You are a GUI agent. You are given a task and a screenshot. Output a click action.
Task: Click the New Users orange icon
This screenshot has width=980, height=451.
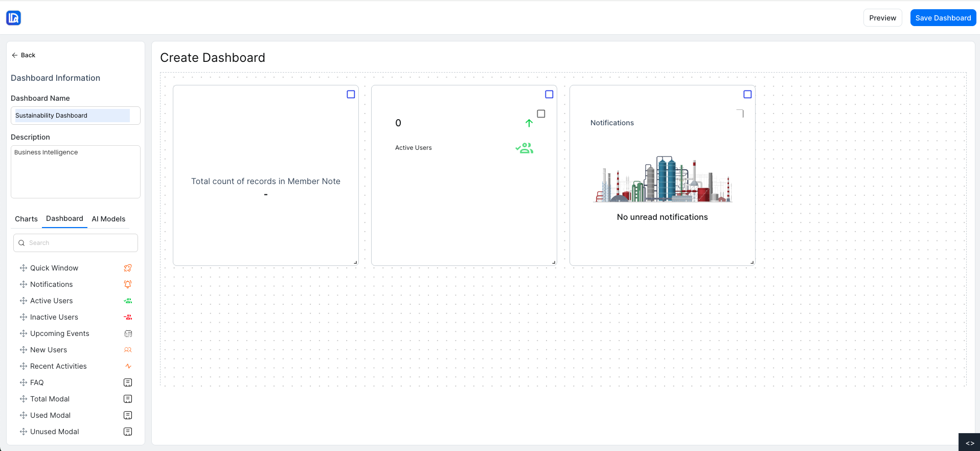(x=128, y=350)
